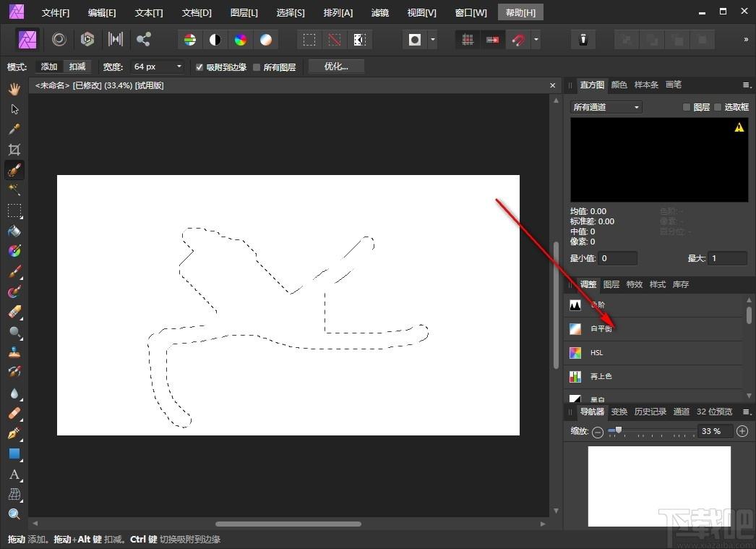The height and width of the screenshot is (549, 756).
Task: Add 白平衡 adjustment
Action: point(653,329)
